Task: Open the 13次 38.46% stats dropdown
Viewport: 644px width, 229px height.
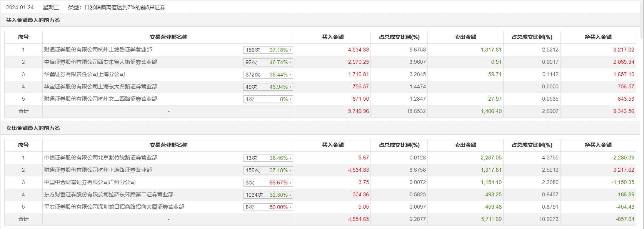Action: (x=268, y=158)
